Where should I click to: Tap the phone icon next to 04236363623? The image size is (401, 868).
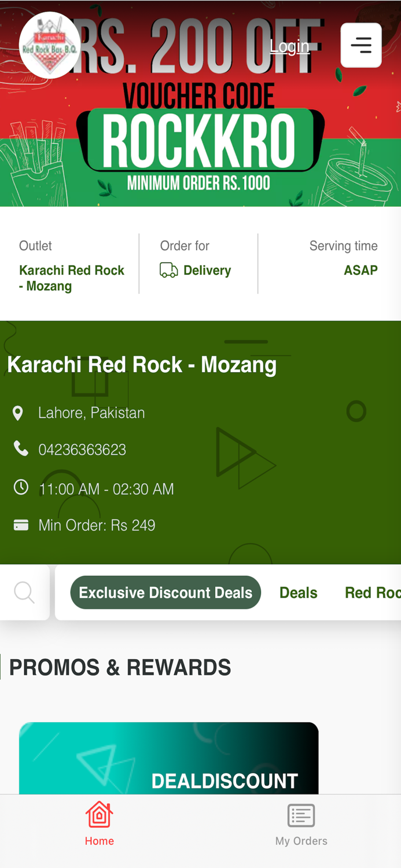tap(21, 448)
